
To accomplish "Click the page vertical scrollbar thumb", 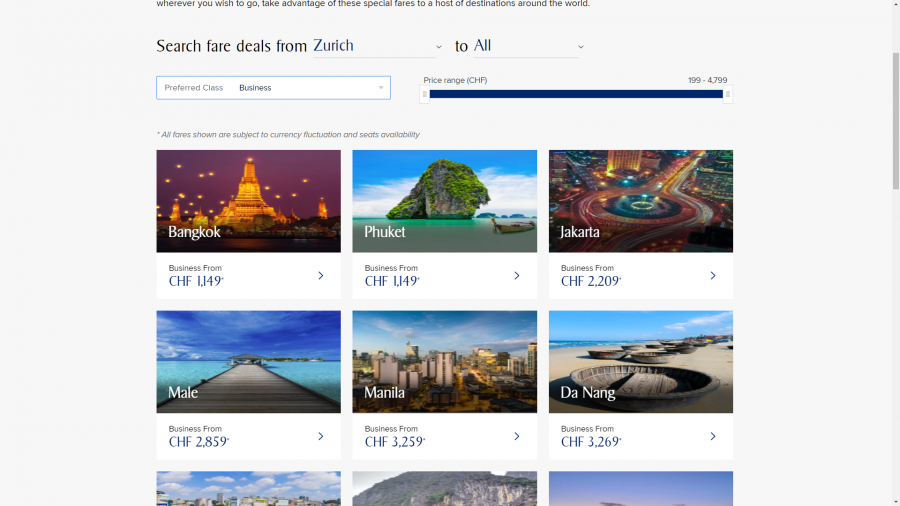I will coord(895,120).
